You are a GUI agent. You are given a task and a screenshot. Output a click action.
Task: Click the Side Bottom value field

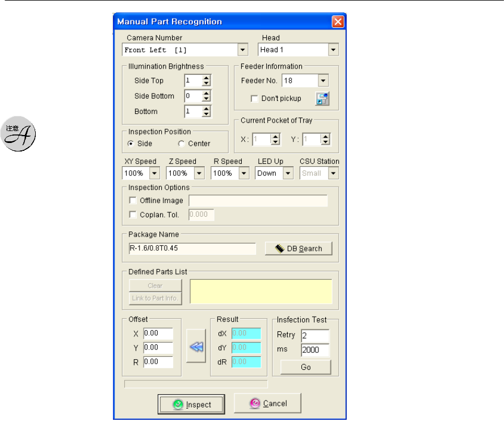(194, 96)
